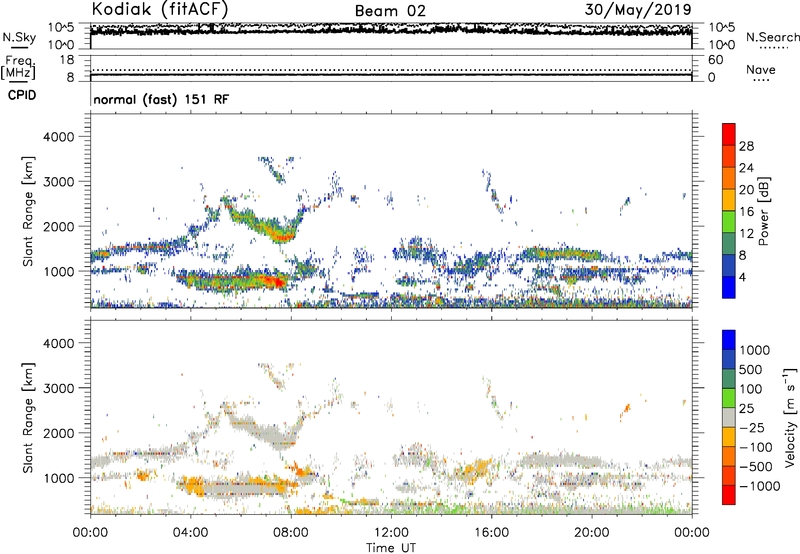This screenshot has width=800, height=554.
Task: Click the '1000' value on velocity scale
Action: click(x=755, y=350)
